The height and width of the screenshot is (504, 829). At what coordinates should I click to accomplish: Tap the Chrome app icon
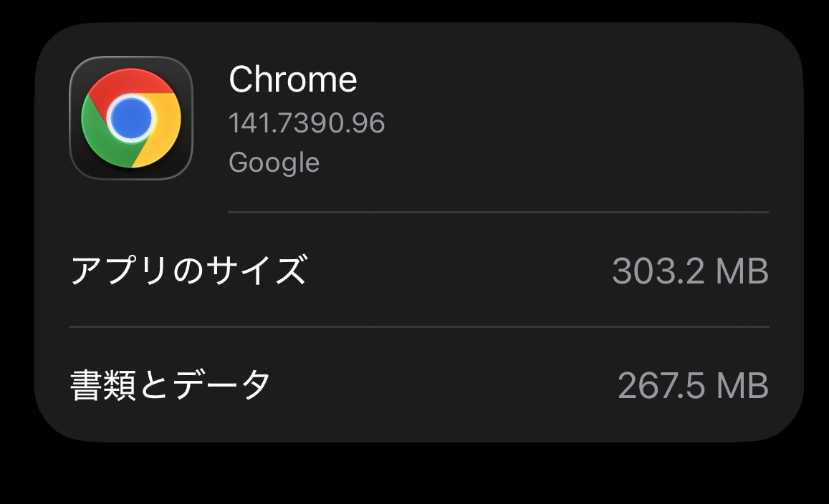(131, 117)
